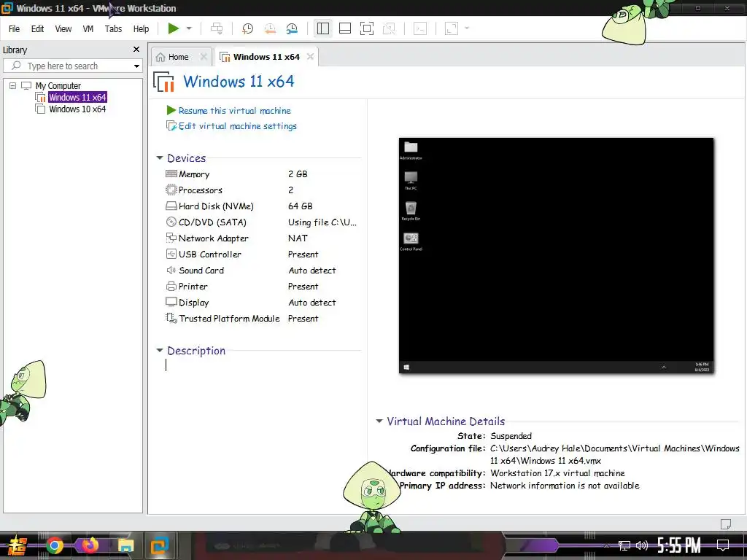Close the Windows 11 x64 tab
This screenshot has height=560, width=747.
coord(311,57)
